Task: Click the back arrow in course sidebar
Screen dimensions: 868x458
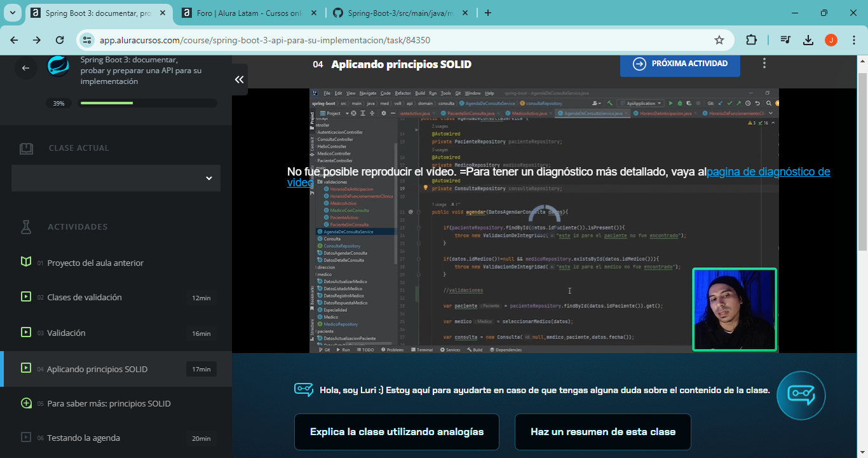Action: pyautogui.click(x=25, y=68)
